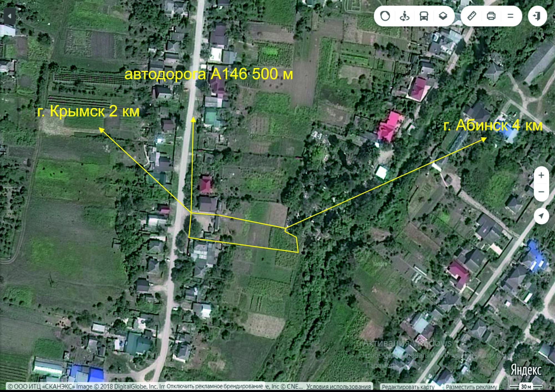Zoom in with the plus button

point(541,175)
